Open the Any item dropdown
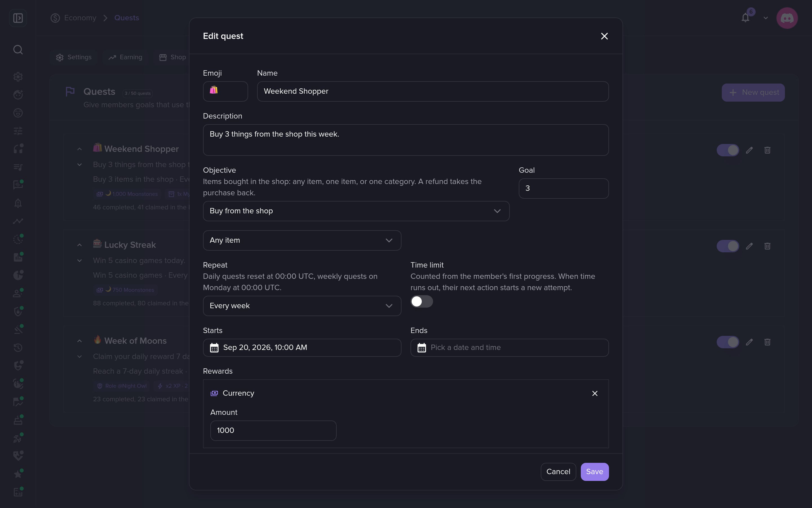 [x=302, y=240]
